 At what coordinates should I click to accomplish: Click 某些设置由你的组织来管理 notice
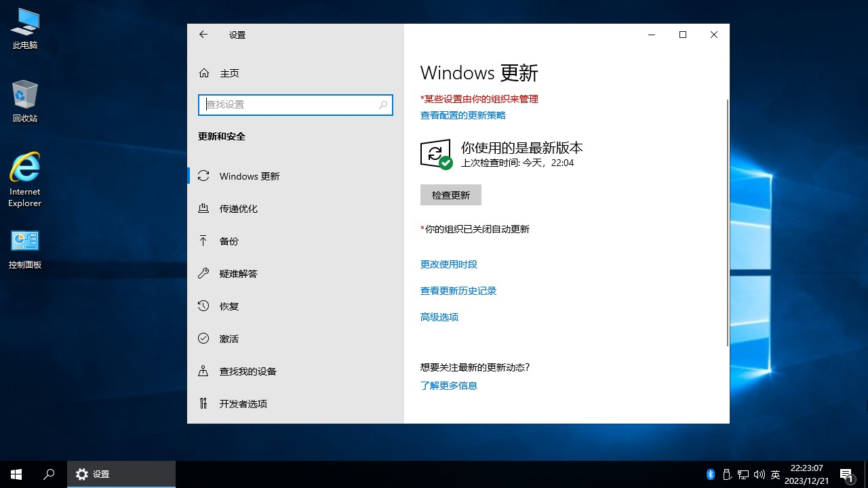click(479, 99)
